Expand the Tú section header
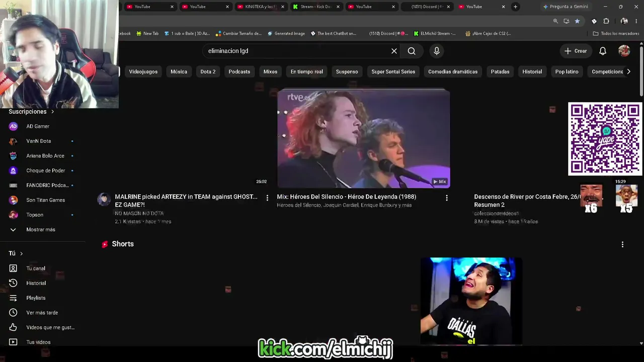 coord(16,253)
